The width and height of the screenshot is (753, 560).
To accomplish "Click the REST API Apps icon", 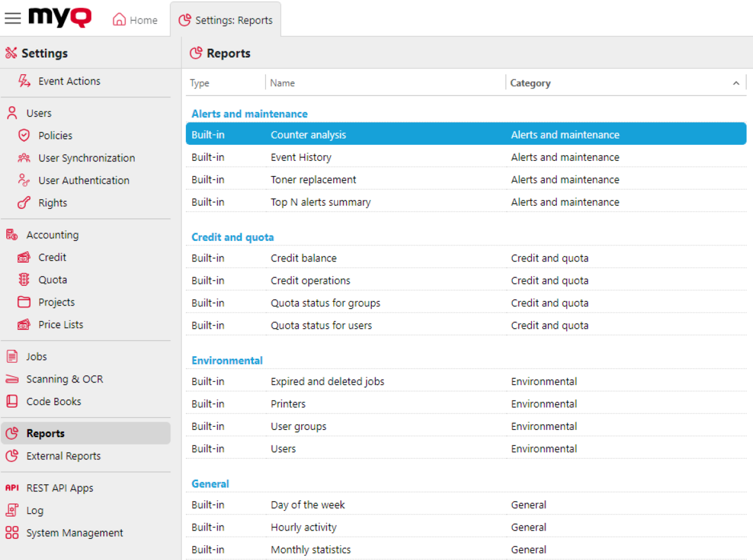I will tap(12, 488).
